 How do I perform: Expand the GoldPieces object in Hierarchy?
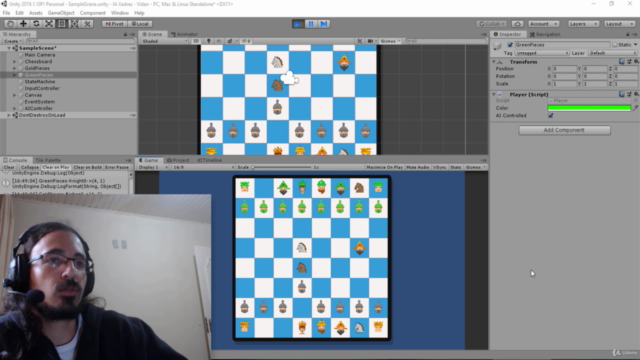pyautogui.click(x=15, y=68)
